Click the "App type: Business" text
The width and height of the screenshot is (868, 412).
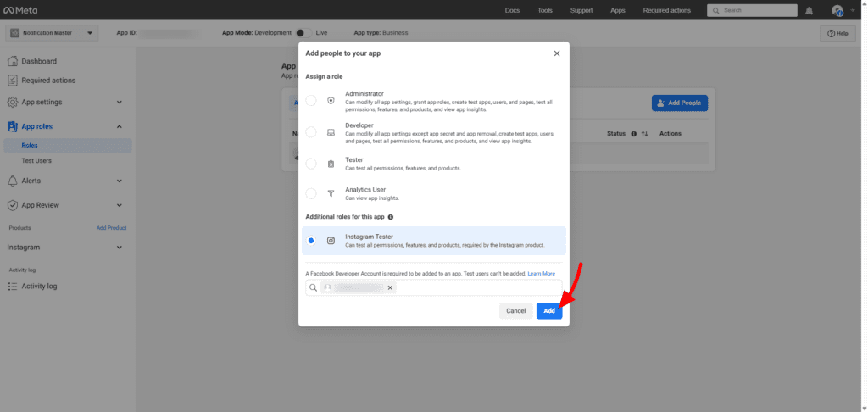point(381,33)
